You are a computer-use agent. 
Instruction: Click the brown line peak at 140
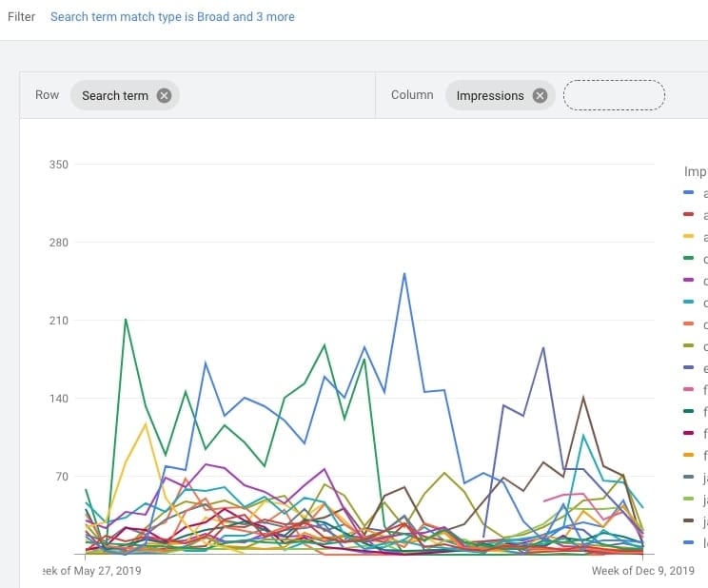(x=583, y=398)
